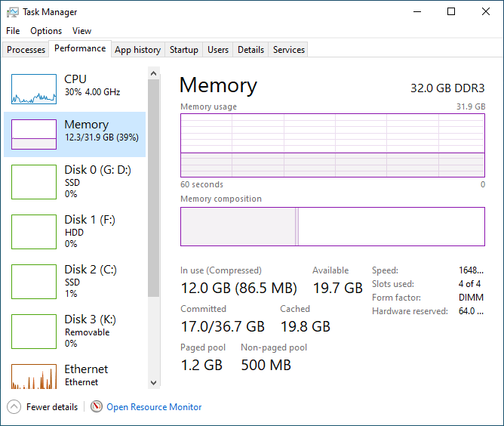Select the CPU usage graph thumbnail

(34, 89)
